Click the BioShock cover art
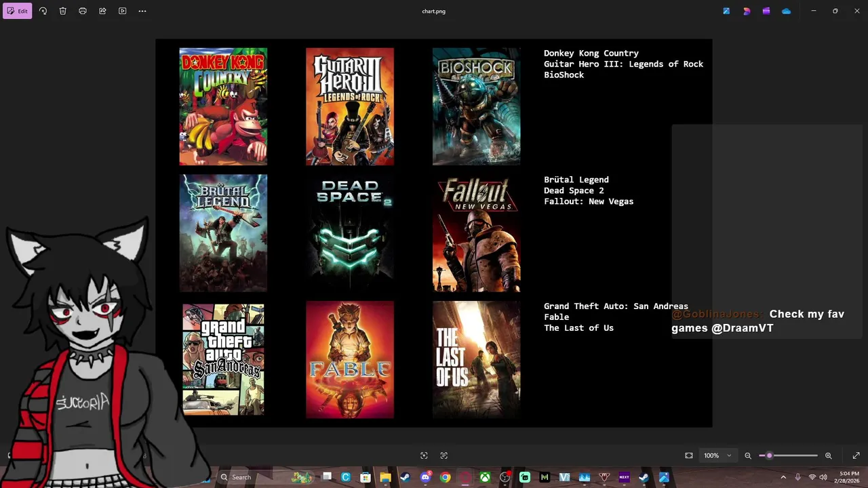 point(477,106)
